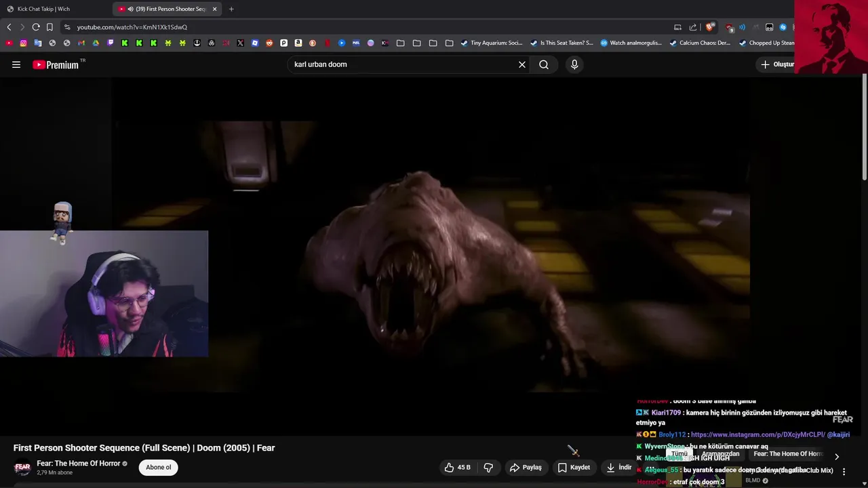Open three-dot menu for suggested video

(844, 471)
